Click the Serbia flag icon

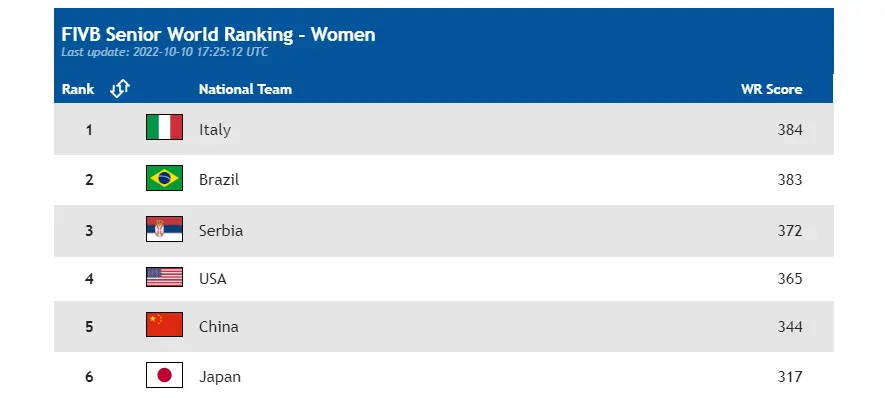(164, 229)
